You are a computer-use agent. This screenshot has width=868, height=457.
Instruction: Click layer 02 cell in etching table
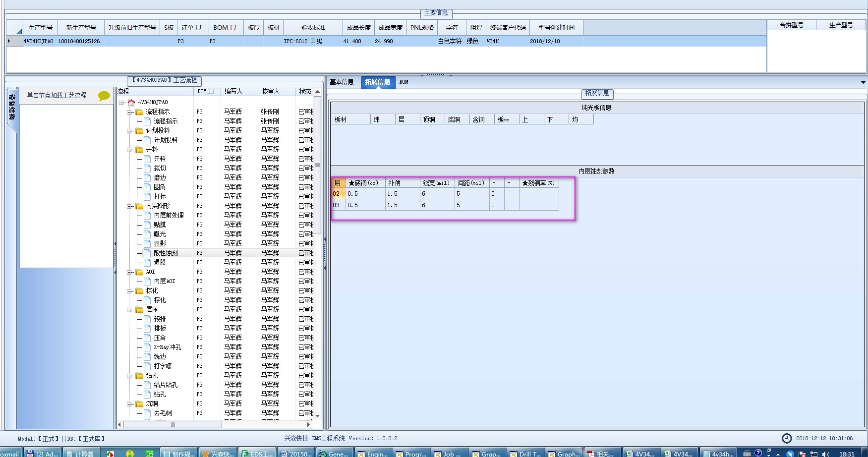pyautogui.click(x=338, y=194)
